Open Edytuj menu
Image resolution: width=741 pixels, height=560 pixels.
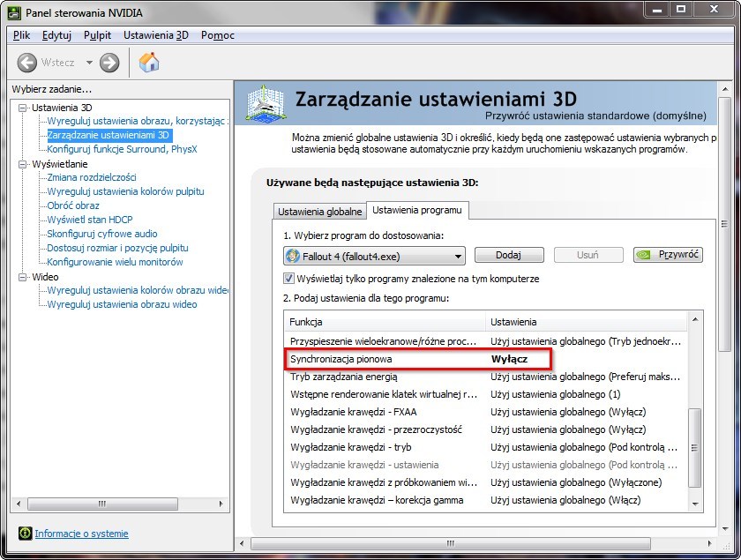pos(56,35)
